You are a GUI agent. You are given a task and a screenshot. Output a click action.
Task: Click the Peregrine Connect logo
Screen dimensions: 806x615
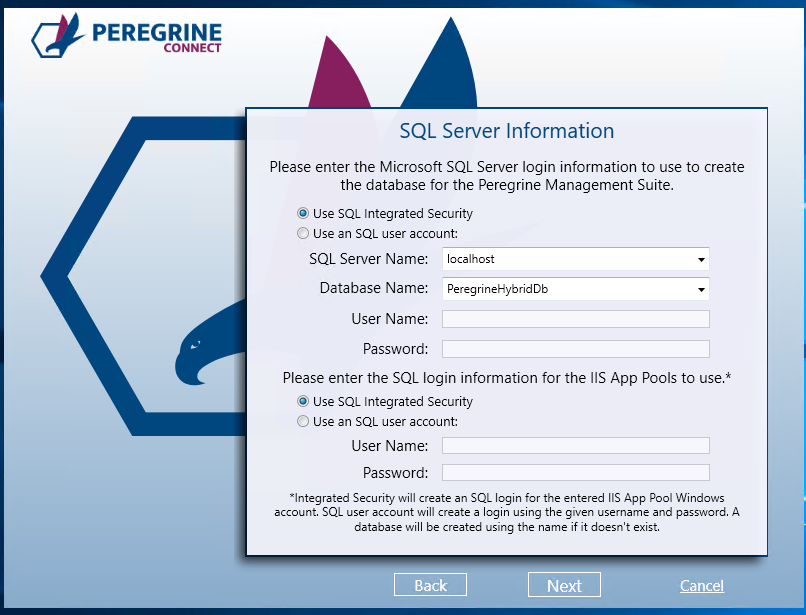(x=126, y=35)
